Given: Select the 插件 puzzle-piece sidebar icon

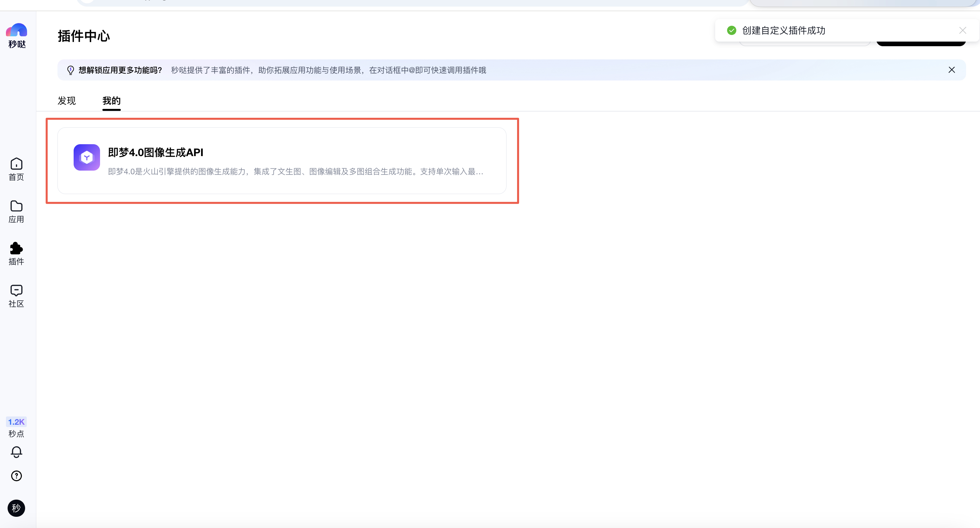Looking at the screenshot, I should tap(17, 253).
